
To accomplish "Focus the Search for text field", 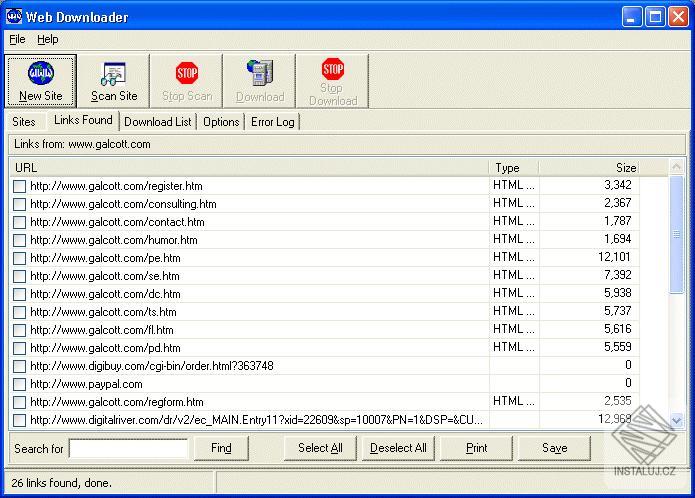I will (129, 448).
